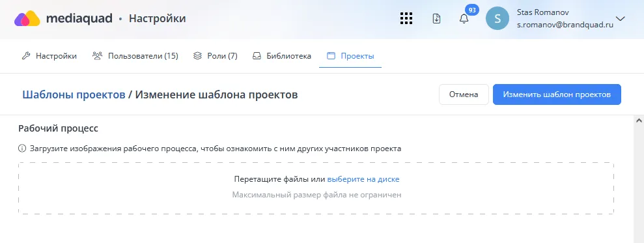The image size is (644, 243).
Task: Click the mediaquad wordmark text
Action: (79, 18)
